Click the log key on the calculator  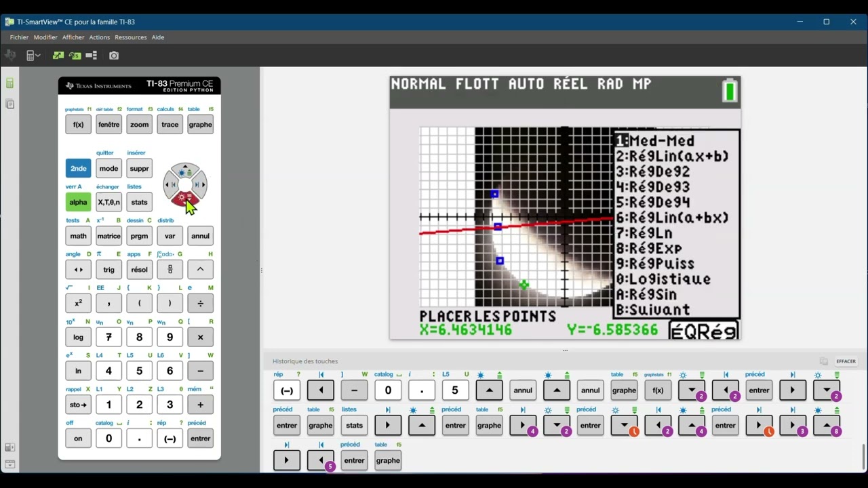78,337
